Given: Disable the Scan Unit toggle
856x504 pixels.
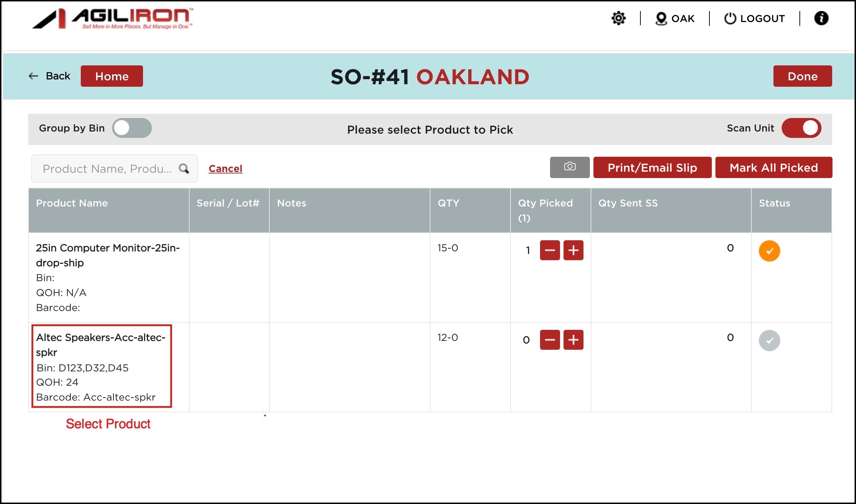Looking at the screenshot, I should click(x=801, y=128).
